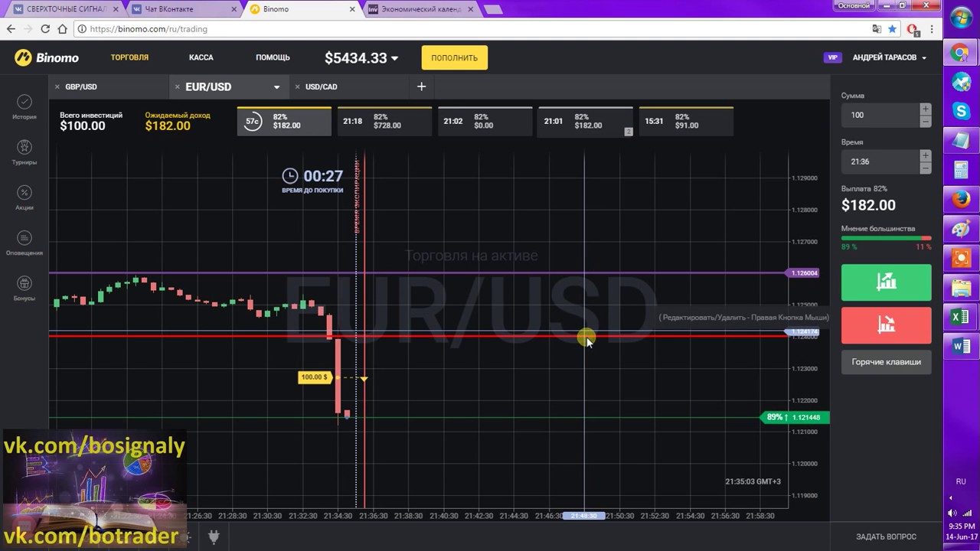The width and height of the screenshot is (980, 551).
Task: Click the highlighted 21:48:30 time label
Action: click(x=584, y=516)
